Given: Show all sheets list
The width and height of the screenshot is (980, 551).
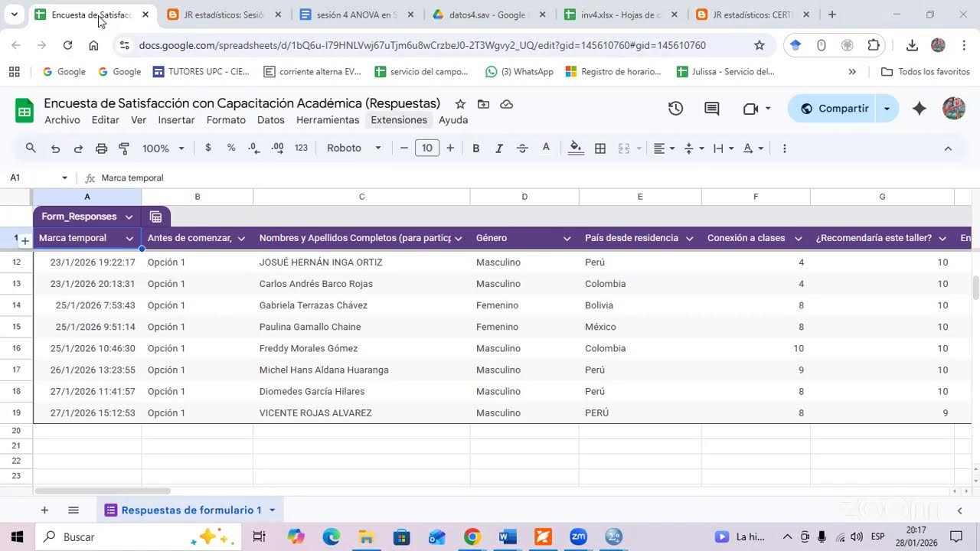Looking at the screenshot, I should point(73,510).
